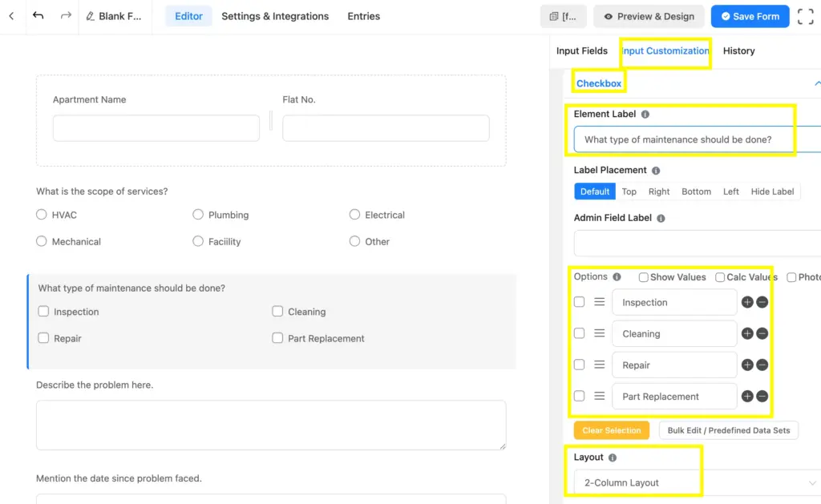Image resolution: width=821 pixels, height=504 pixels.
Task: Open the History tab
Action: click(x=738, y=50)
